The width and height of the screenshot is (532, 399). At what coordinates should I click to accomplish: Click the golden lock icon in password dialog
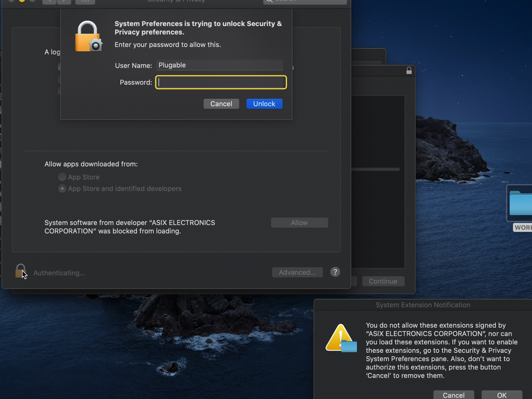pos(89,36)
